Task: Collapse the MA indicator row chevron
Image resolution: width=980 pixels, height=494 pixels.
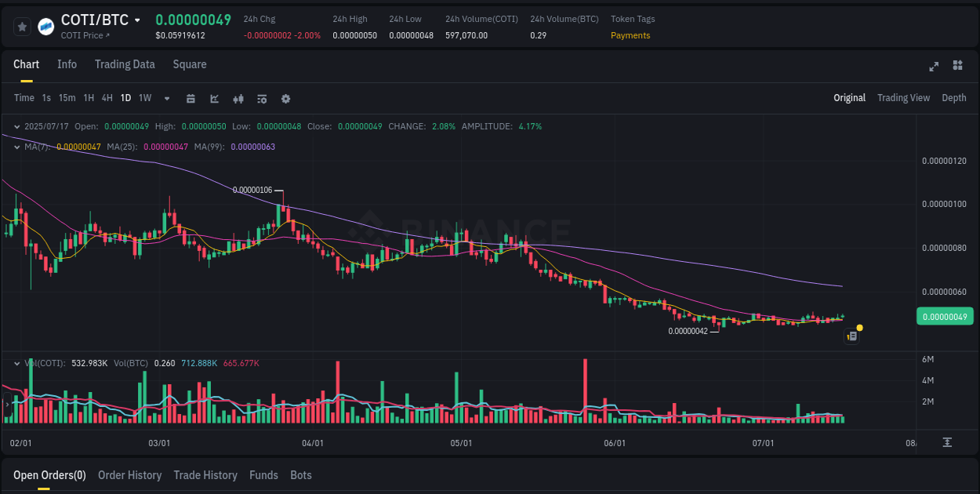Action: pos(16,147)
